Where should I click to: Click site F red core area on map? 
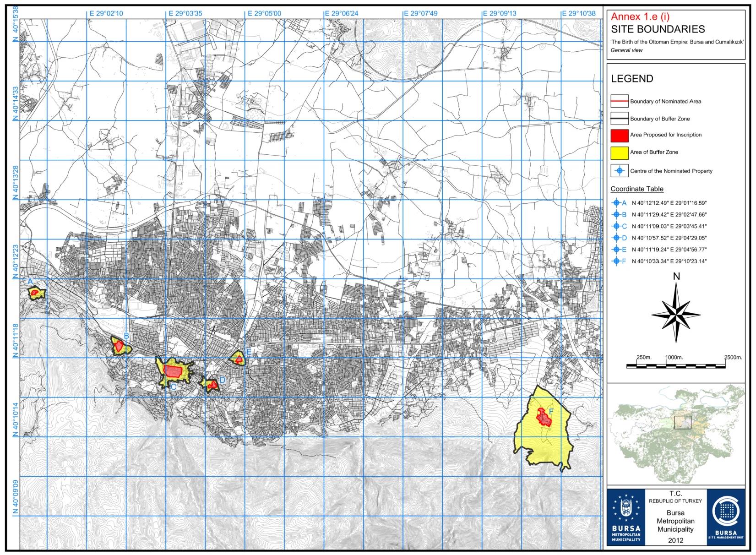pos(544,417)
